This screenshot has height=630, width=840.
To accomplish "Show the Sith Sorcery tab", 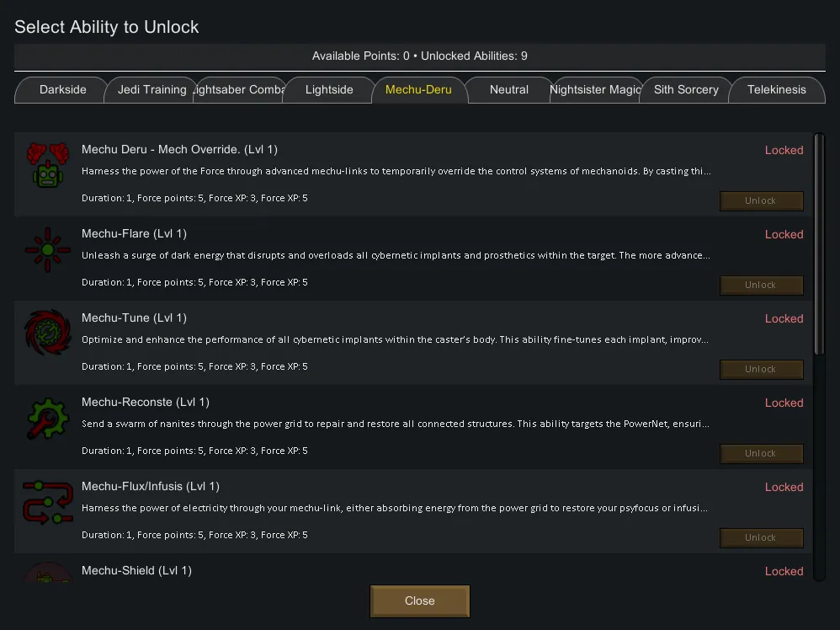I will pos(686,90).
